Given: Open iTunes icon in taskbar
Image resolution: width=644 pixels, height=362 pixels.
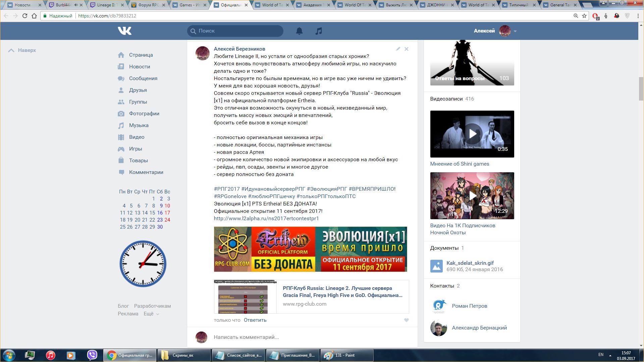Looking at the screenshot, I should (x=51, y=355).
